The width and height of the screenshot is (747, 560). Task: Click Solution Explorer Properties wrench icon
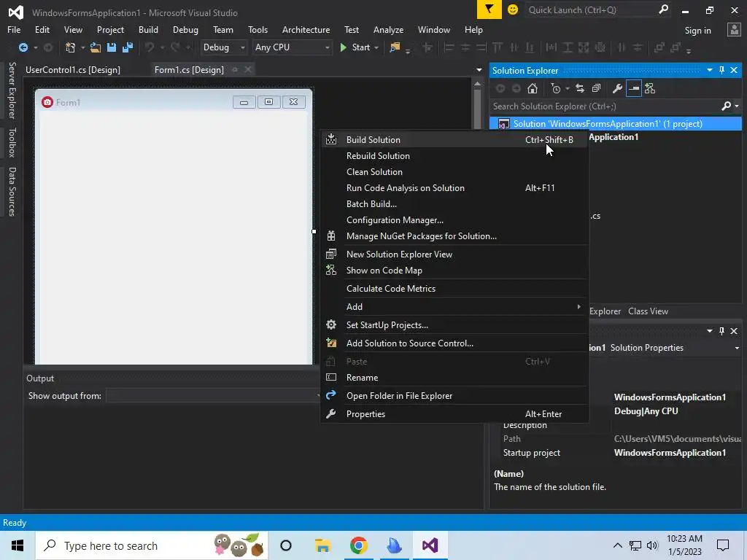click(x=617, y=88)
